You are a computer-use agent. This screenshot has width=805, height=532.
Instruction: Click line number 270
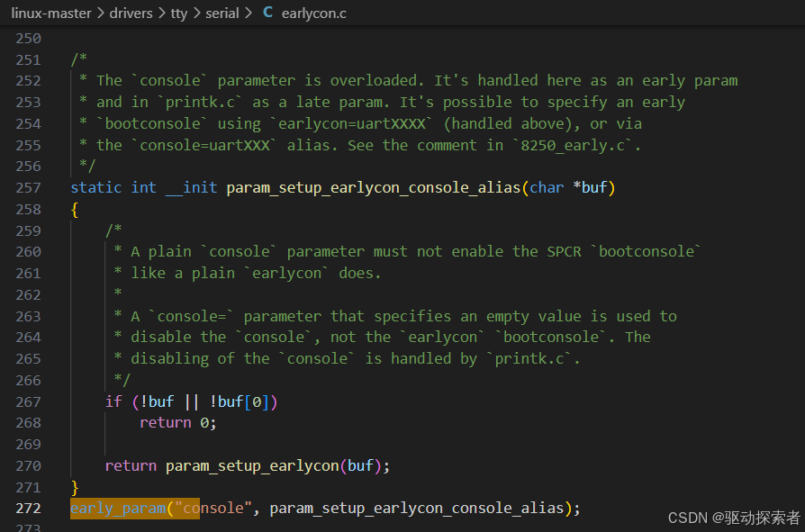tap(28, 466)
